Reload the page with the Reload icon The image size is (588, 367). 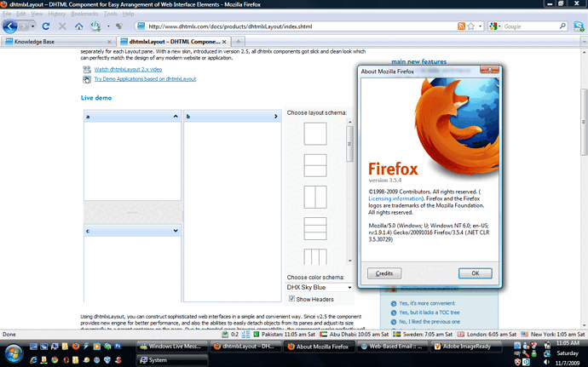coord(46,26)
